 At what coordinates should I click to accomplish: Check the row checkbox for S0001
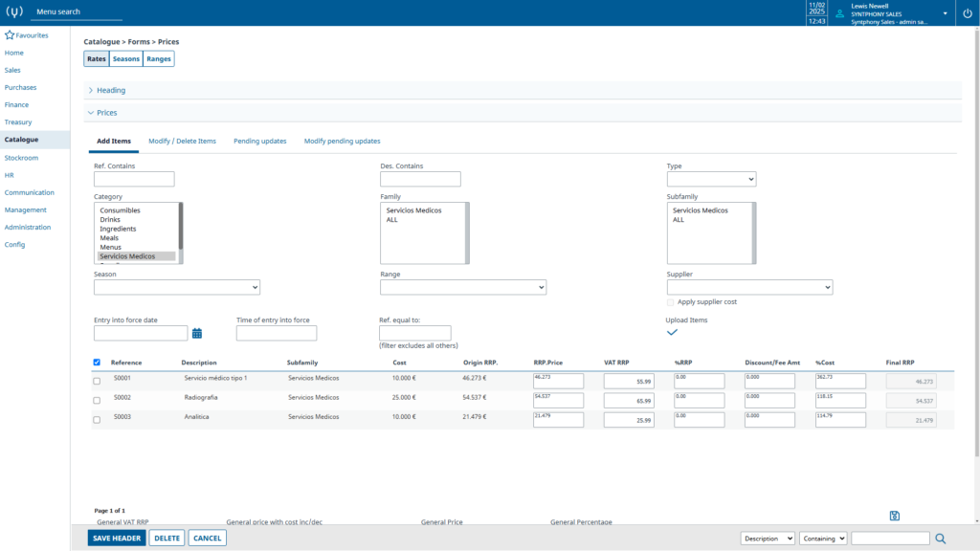click(97, 381)
